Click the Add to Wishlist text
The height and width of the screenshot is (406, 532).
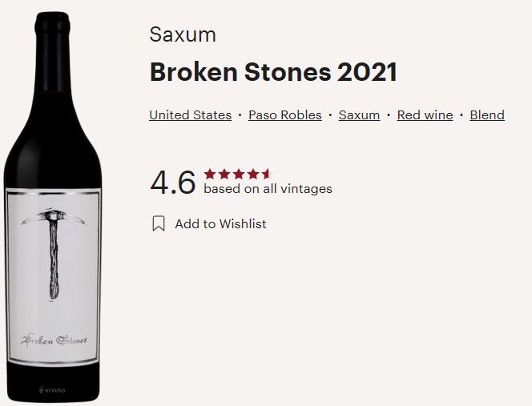pyautogui.click(x=220, y=224)
